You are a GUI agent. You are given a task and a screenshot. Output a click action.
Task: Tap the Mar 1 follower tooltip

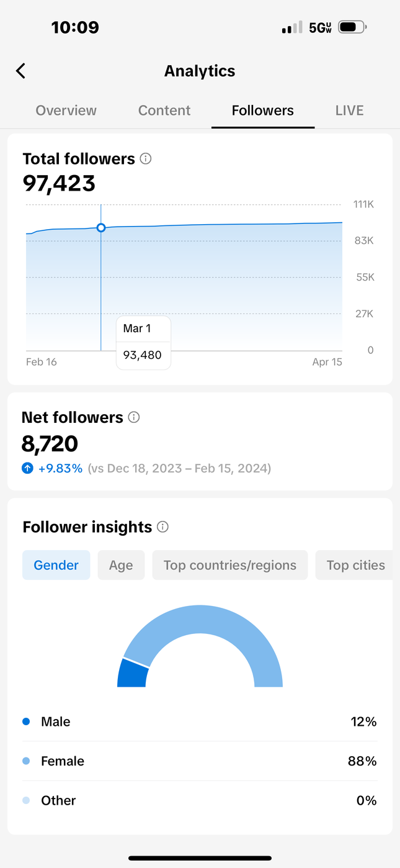[143, 342]
